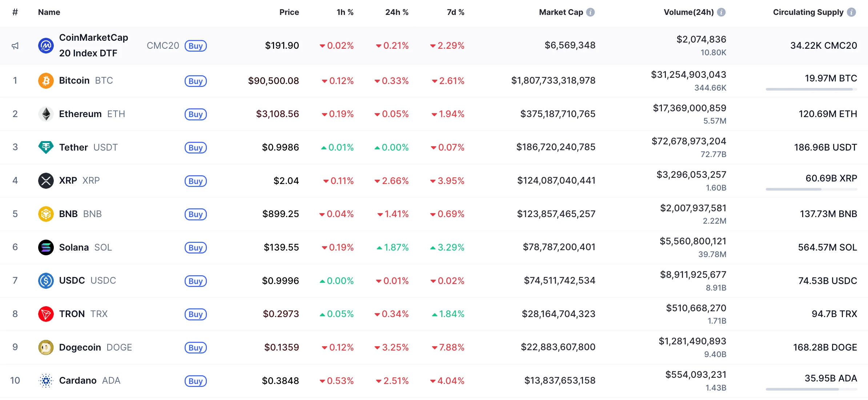Click the TRON red logo icon
Viewport: 868px width, 400px height.
[46, 314]
